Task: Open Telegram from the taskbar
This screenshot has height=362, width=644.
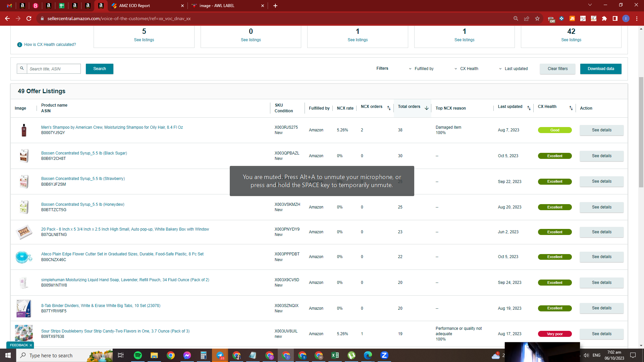Action: click(x=220, y=355)
